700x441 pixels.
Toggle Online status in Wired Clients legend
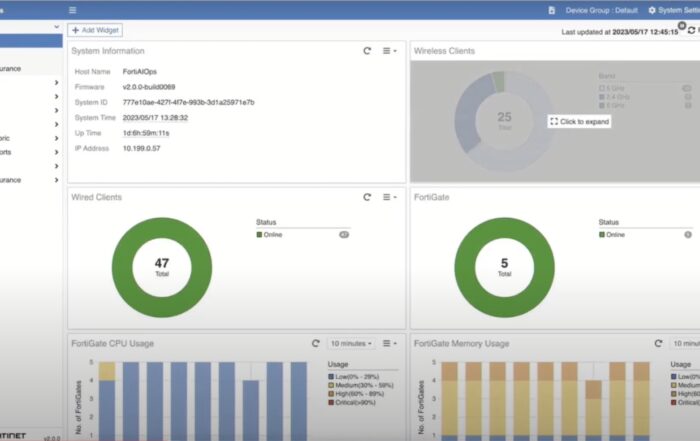point(269,235)
